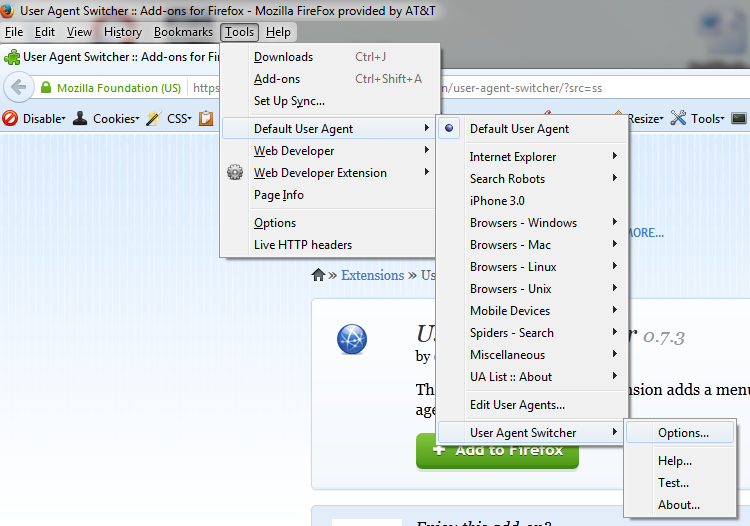Select Set Up Sync entry
The image size is (750, 526).
(330, 101)
